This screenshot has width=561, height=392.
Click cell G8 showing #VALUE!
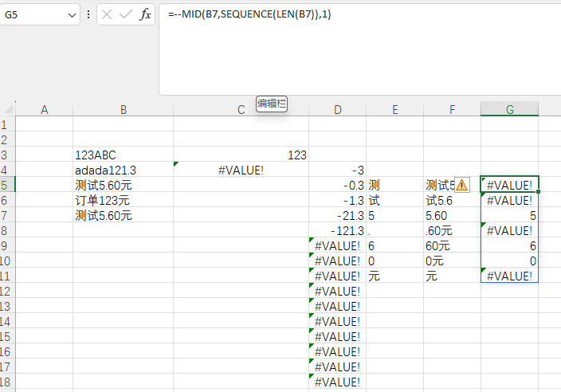tap(509, 230)
